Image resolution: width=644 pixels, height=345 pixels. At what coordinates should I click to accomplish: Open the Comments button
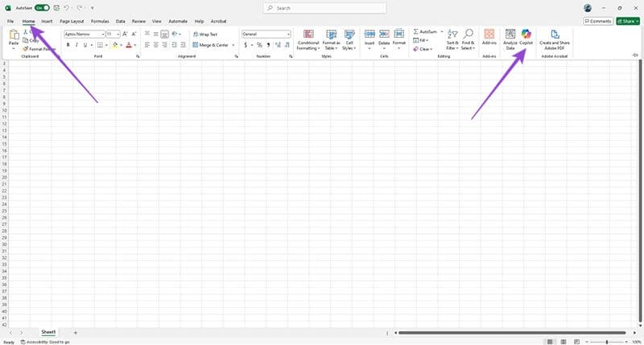point(597,21)
